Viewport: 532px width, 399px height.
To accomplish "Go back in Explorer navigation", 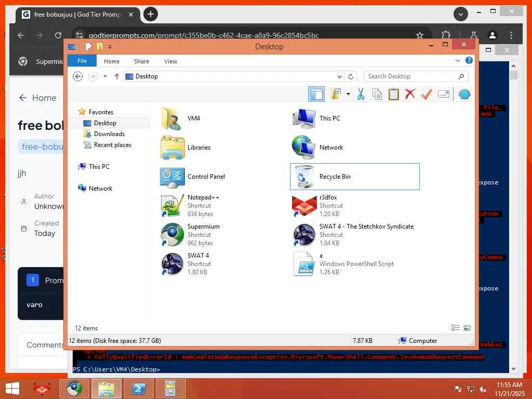I will coord(78,76).
